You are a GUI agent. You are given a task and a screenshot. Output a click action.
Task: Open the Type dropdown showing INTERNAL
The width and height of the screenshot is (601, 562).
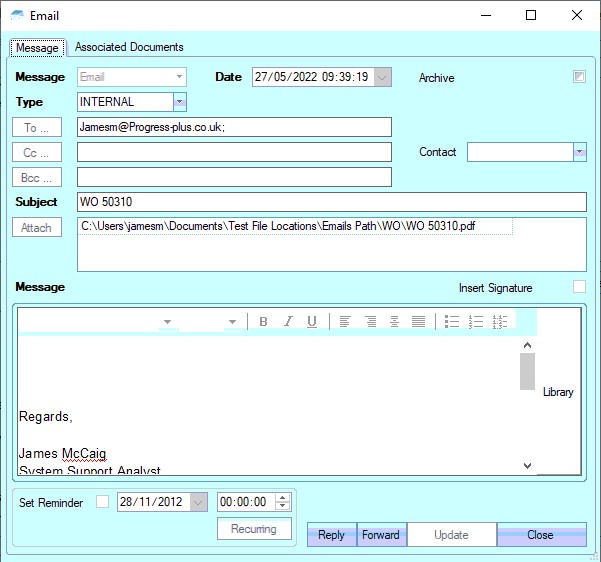(179, 101)
